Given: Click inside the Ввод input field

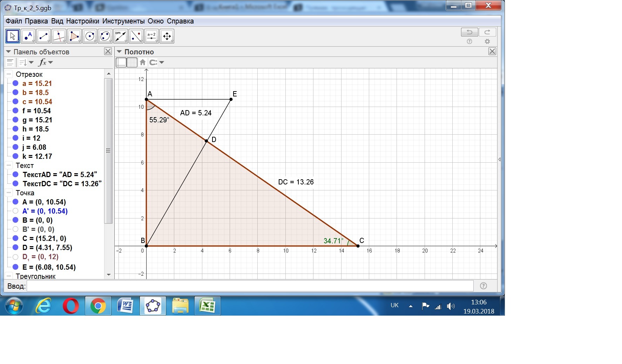Looking at the screenshot, I should 245,286.
